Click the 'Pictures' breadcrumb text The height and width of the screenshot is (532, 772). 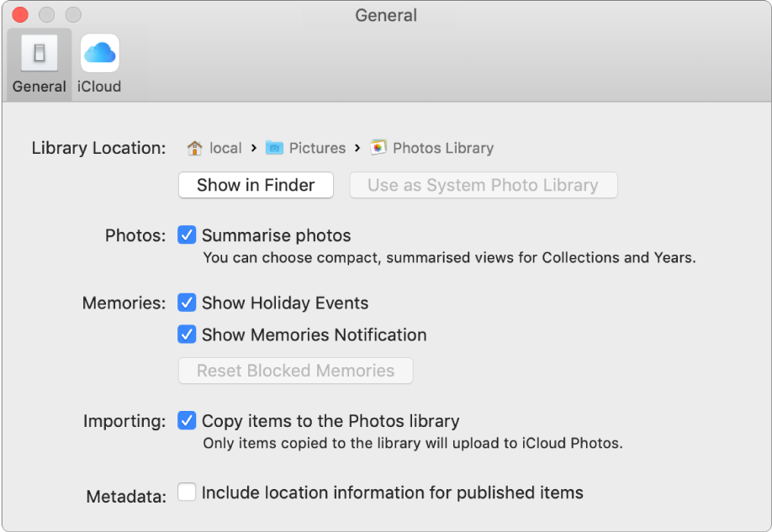pyautogui.click(x=317, y=148)
